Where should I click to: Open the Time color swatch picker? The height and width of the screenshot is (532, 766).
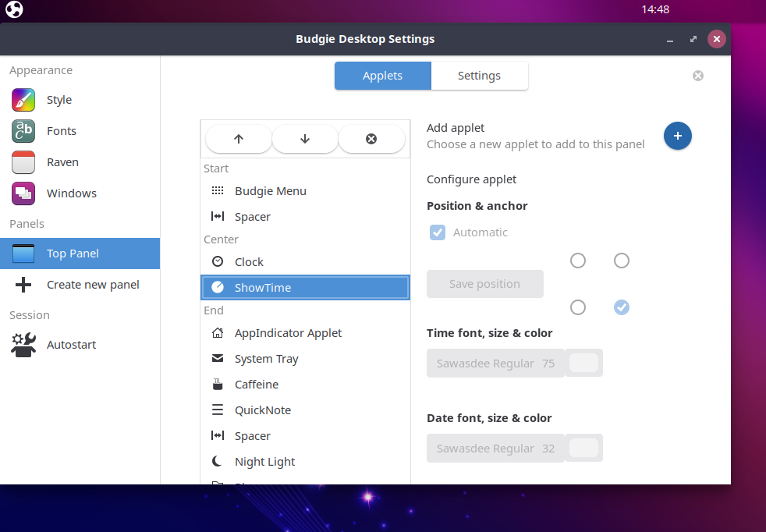tap(583, 364)
